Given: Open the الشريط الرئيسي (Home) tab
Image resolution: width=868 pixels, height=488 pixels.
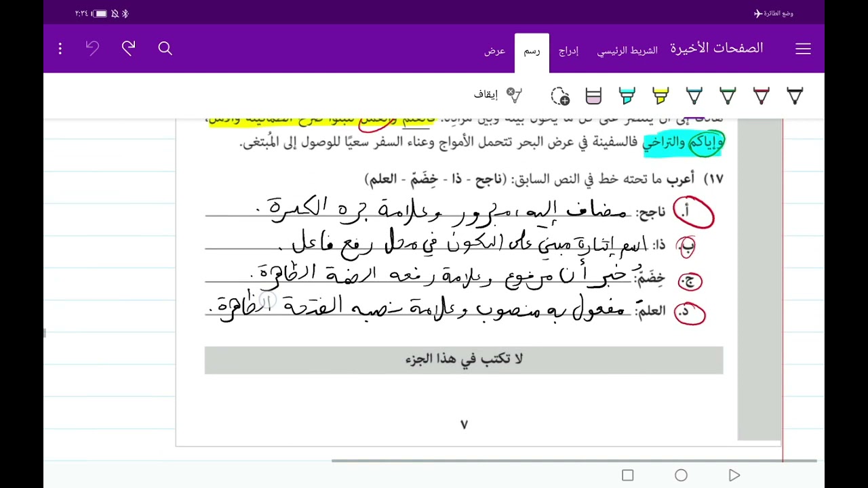Looking at the screenshot, I should click(627, 51).
